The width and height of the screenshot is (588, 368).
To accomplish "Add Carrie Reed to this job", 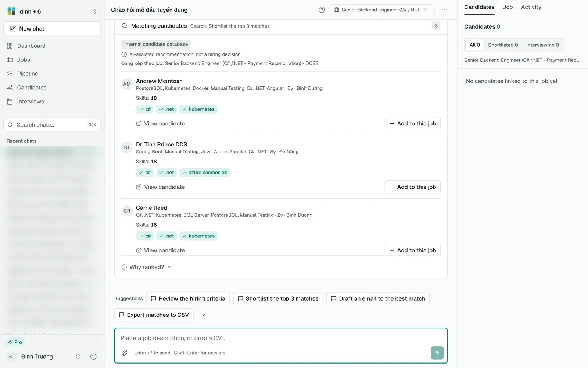I will 412,250.
